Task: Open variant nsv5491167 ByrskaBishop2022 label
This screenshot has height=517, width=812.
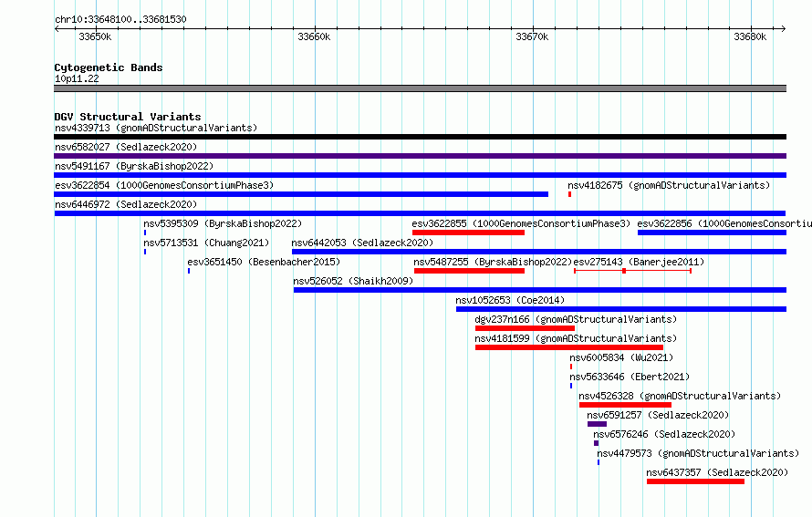Action: (134, 166)
